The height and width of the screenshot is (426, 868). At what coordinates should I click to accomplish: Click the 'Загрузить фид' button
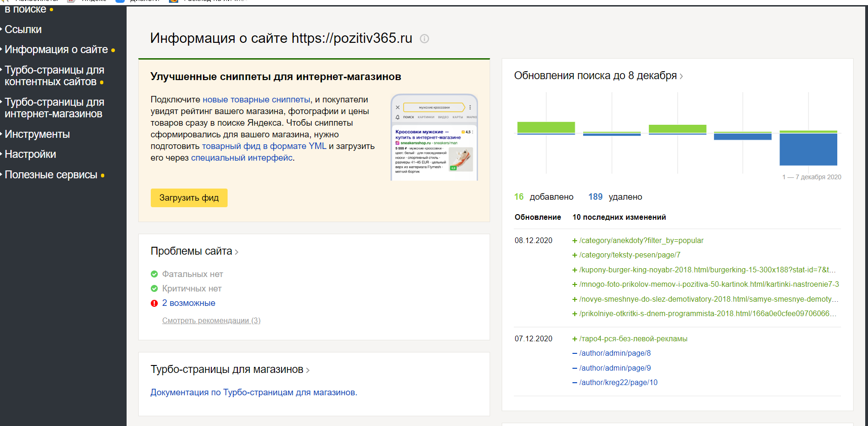(189, 198)
